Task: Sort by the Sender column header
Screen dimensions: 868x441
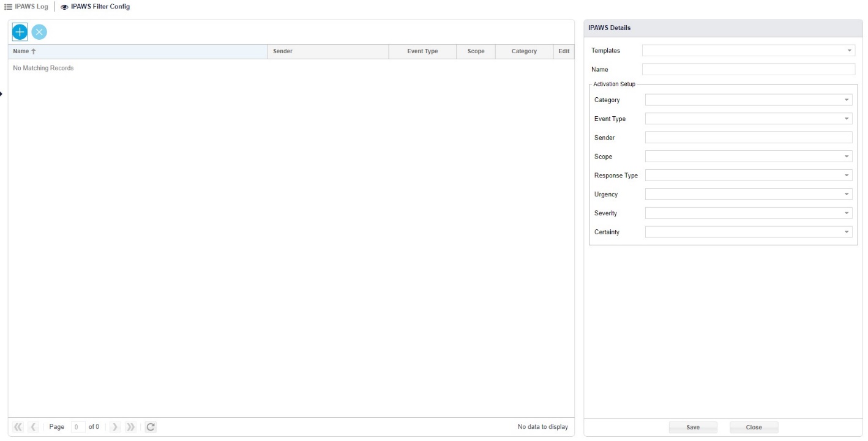Action: tap(328, 51)
